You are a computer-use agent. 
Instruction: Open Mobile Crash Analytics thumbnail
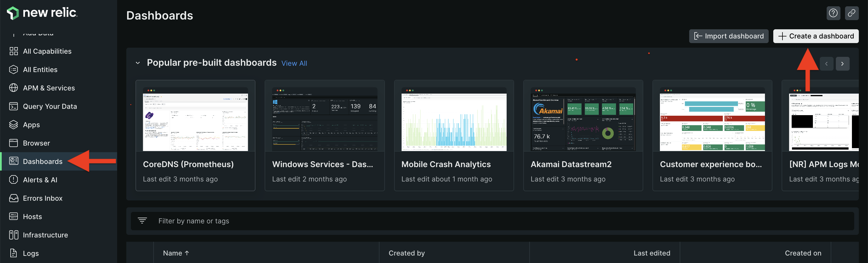click(x=454, y=119)
